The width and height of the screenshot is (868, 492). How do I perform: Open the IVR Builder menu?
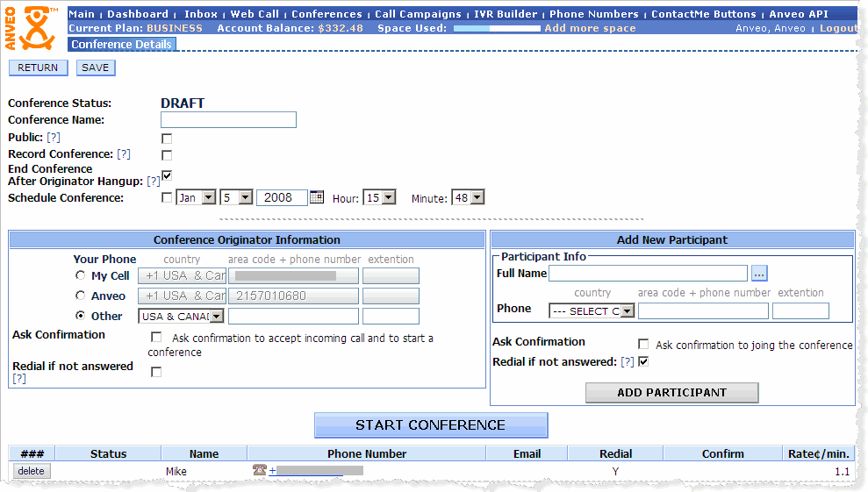click(x=504, y=14)
